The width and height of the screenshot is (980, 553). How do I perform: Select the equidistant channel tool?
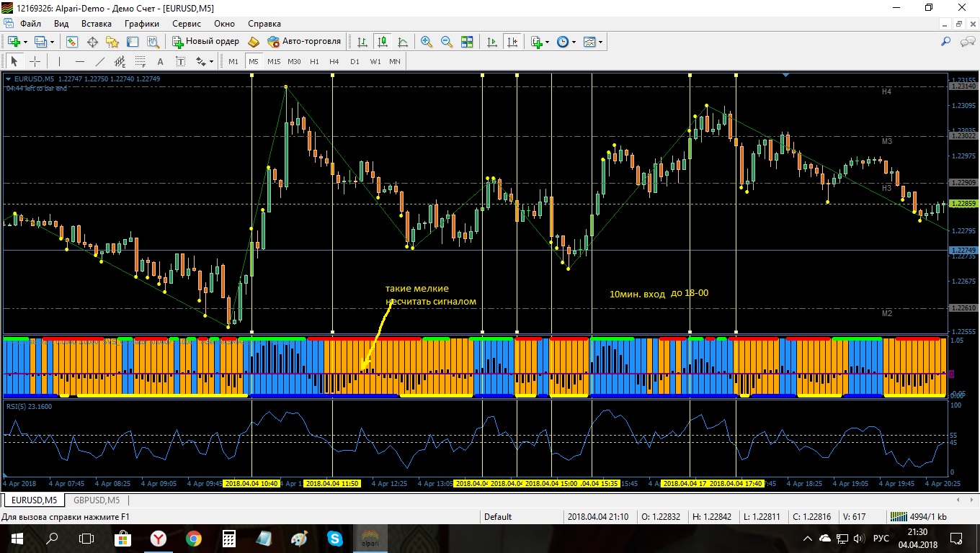pos(120,61)
